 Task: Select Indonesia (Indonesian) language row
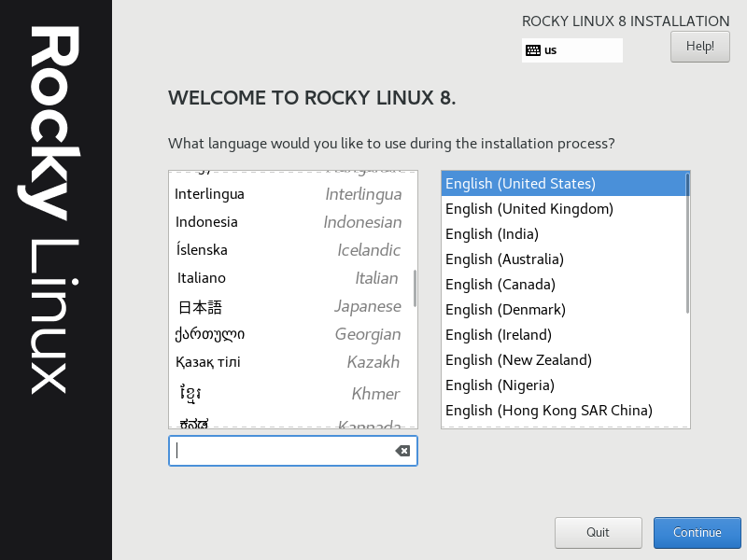click(293, 222)
